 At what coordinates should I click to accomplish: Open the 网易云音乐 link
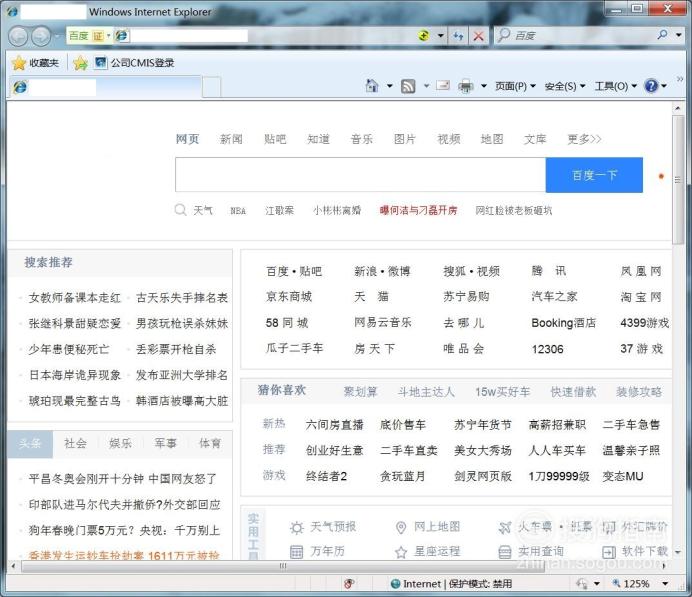tap(383, 323)
